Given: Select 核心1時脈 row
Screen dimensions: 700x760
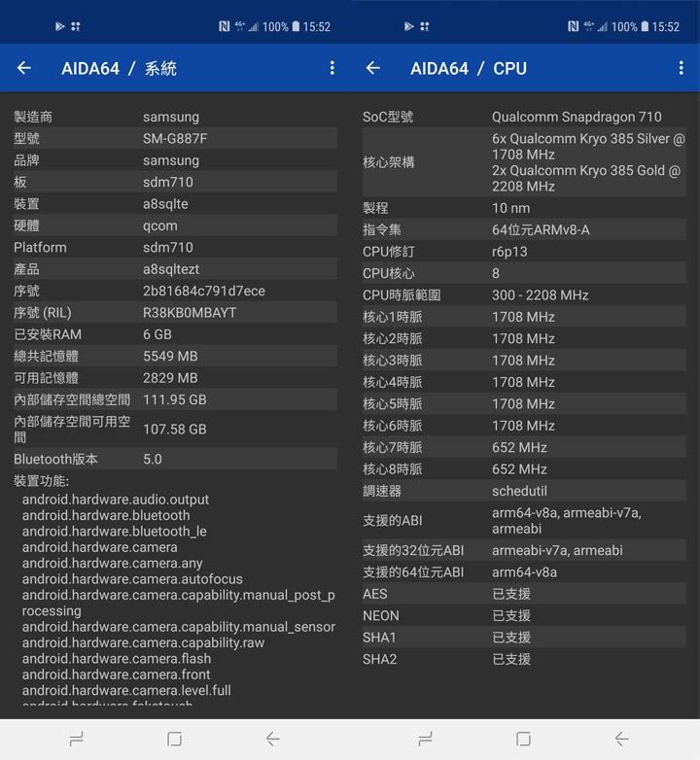Looking at the screenshot, I should pyautogui.click(x=524, y=317).
